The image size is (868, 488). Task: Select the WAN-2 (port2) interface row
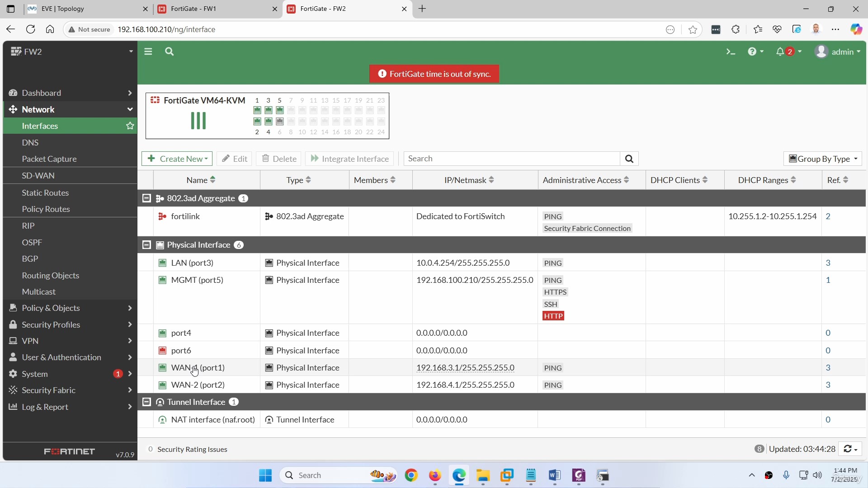(x=502, y=385)
